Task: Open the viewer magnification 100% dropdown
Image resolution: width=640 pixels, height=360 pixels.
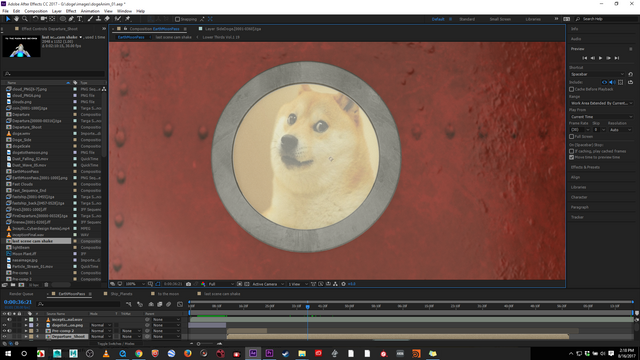Action: (x=135, y=284)
